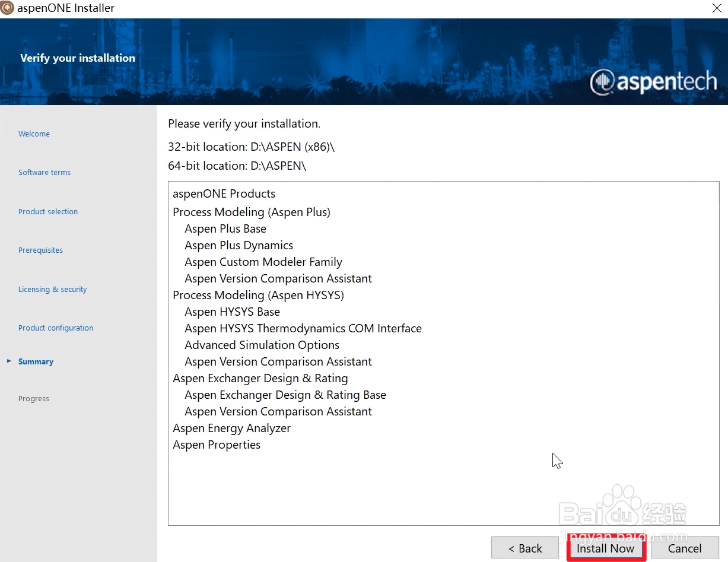Close the installer window

[716, 8]
